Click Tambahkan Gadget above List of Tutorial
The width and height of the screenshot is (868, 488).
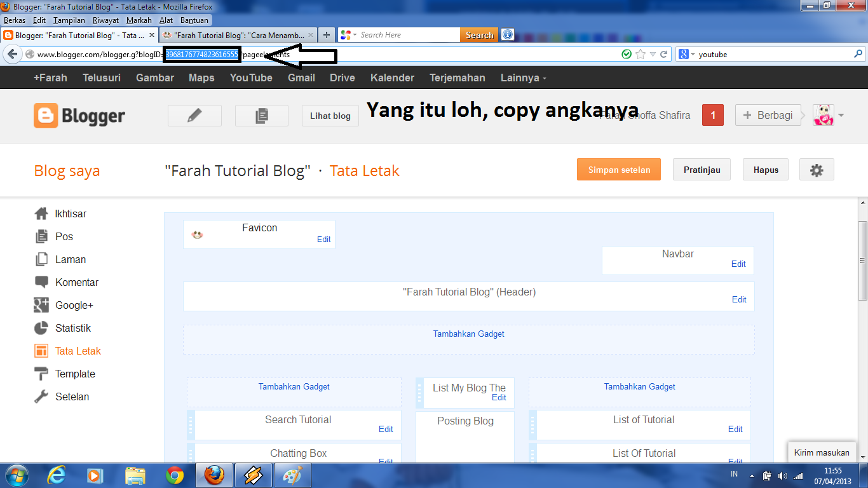pos(640,386)
